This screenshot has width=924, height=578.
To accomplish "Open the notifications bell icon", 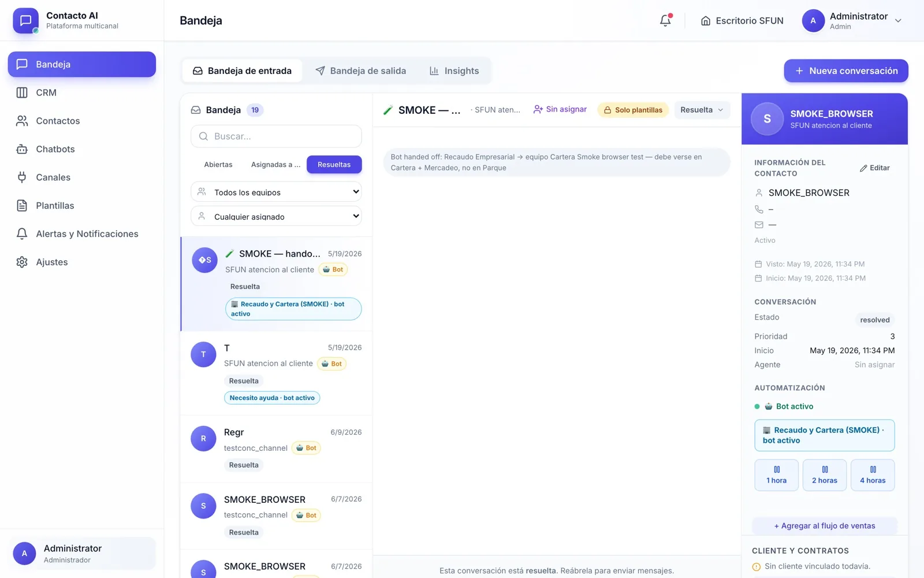I will click(x=665, y=21).
